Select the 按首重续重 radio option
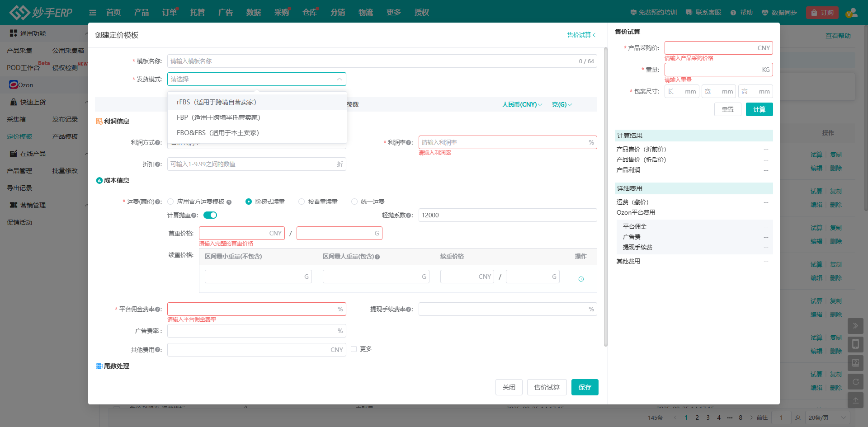This screenshot has width=868, height=427. (302, 202)
